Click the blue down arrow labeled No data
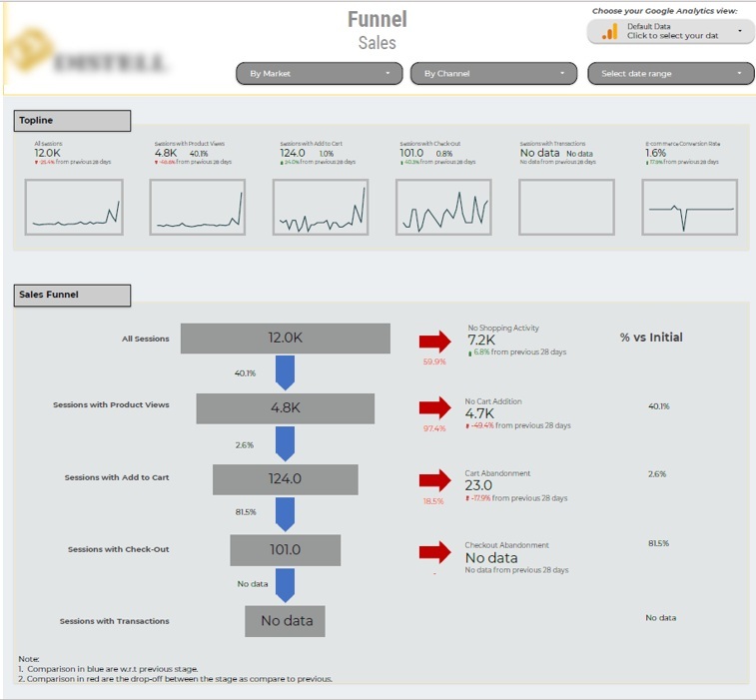The height and width of the screenshot is (700, 756). (285, 586)
